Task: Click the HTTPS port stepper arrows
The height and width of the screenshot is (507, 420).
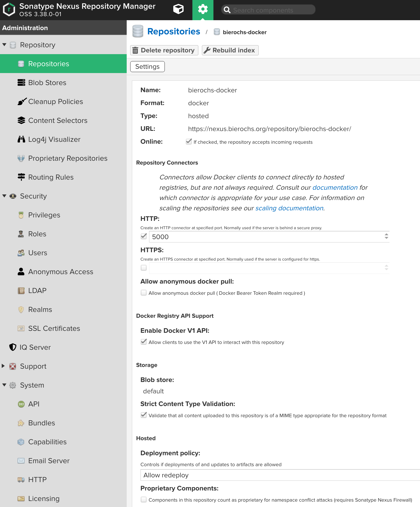Action: (386, 267)
